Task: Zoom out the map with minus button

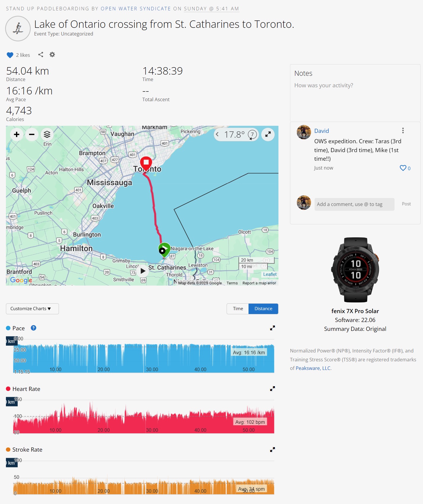Action: pyautogui.click(x=32, y=134)
